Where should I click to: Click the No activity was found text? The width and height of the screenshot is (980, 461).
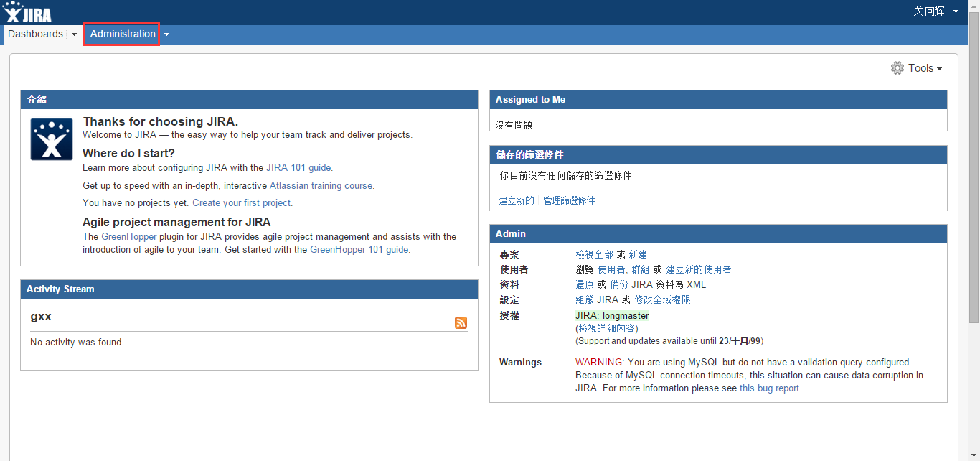click(75, 343)
